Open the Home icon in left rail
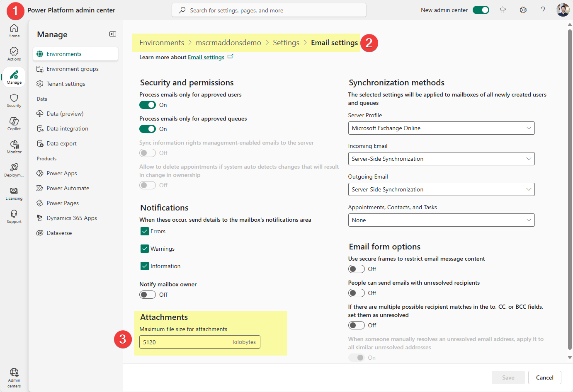 coord(14,31)
